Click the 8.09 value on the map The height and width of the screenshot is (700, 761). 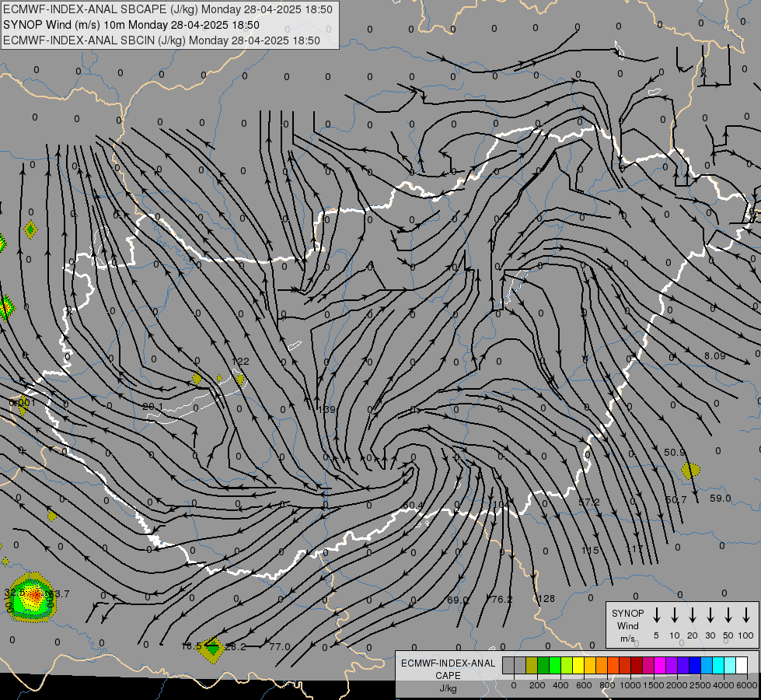pos(715,356)
